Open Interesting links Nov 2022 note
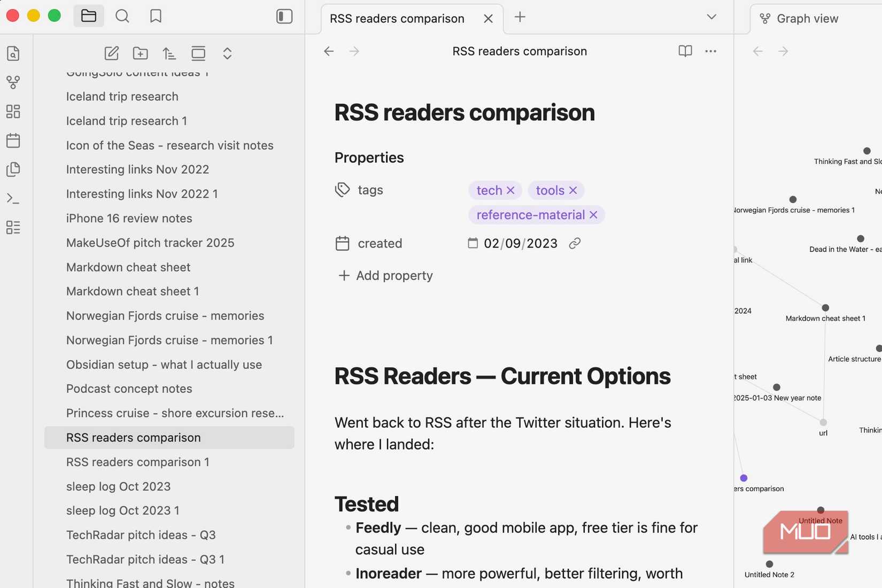 138,169
